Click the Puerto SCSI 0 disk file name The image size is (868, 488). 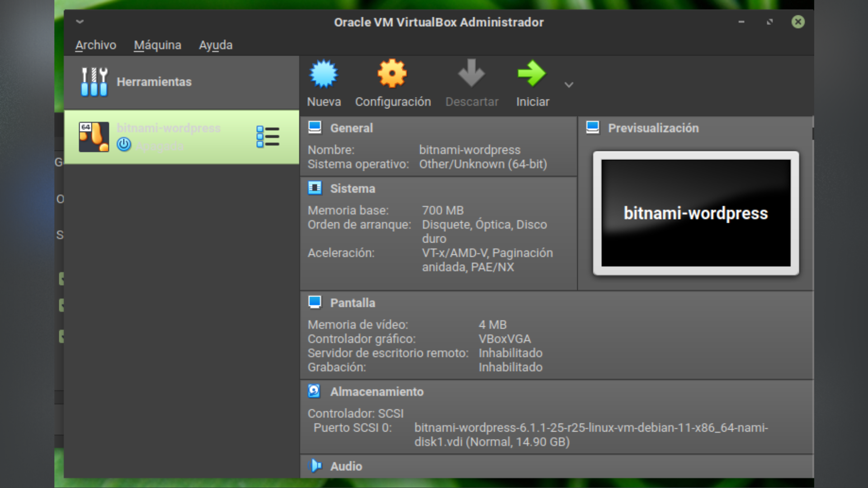click(591, 435)
